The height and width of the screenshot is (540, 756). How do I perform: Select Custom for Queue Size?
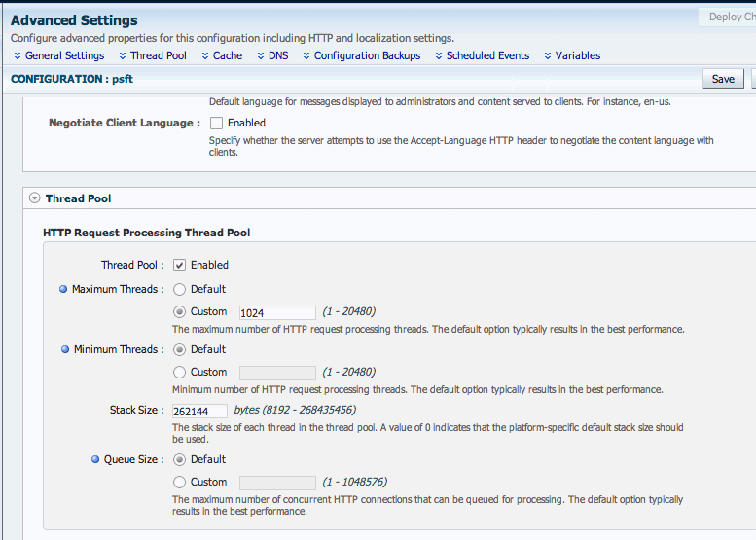pyautogui.click(x=179, y=483)
